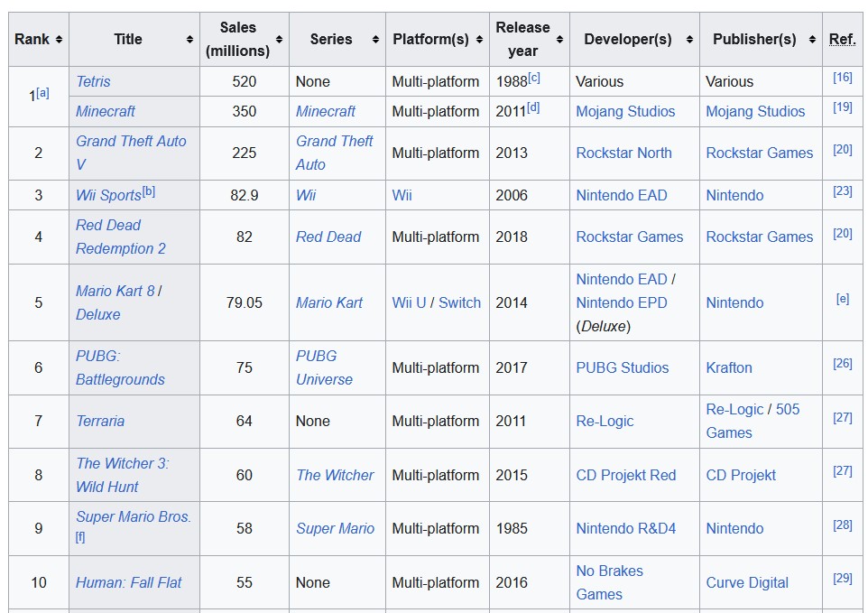Image resolution: width=868 pixels, height=613 pixels.
Task: Open the Minecraft title link
Action: tap(106, 111)
